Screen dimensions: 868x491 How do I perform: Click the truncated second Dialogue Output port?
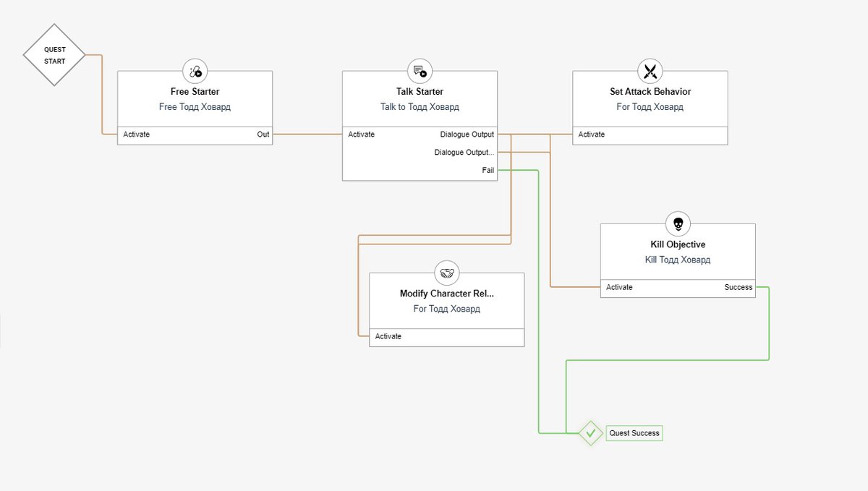[x=464, y=153]
